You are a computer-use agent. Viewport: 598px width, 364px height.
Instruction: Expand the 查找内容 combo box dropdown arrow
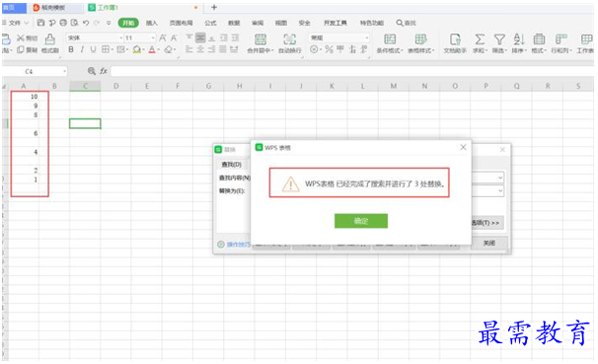tap(500, 178)
